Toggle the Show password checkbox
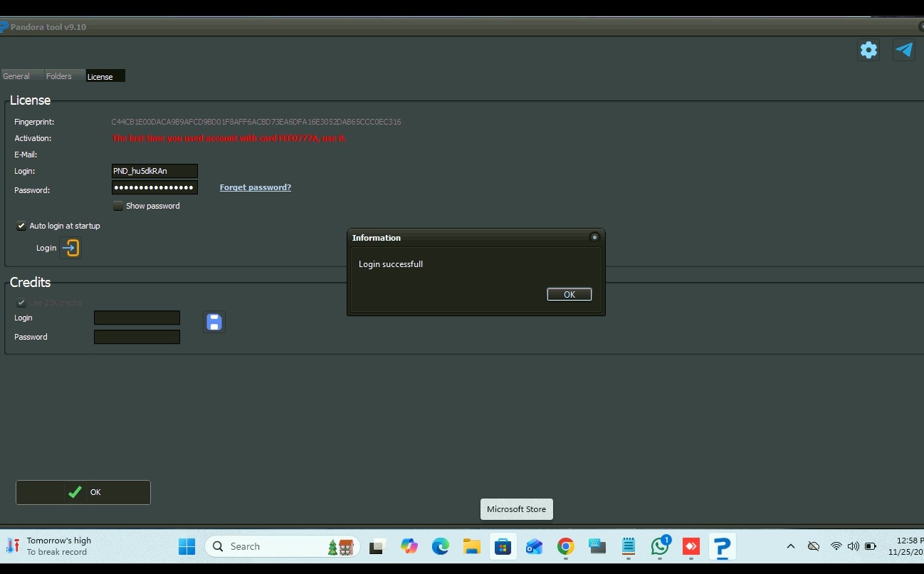 118,206
